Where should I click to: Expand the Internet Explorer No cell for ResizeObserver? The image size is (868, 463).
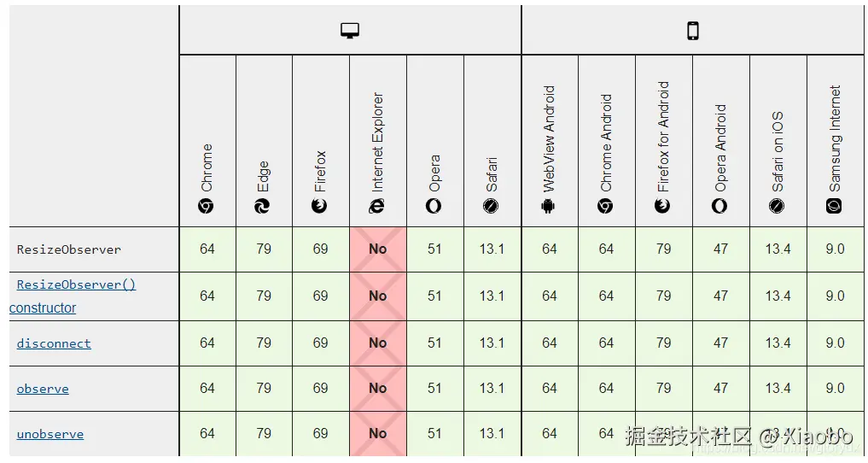click(377, 249)
